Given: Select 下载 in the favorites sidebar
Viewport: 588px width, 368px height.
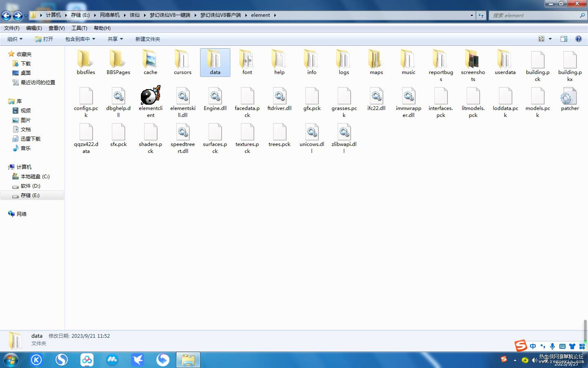Looking at the screenshot, I should pos(26,63).
